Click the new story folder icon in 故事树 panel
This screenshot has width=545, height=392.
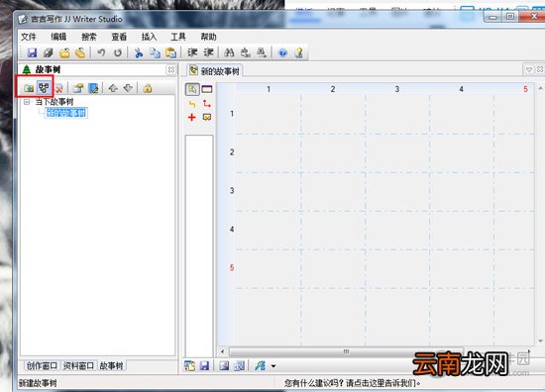pyautogui.click(x=29, y=88)
